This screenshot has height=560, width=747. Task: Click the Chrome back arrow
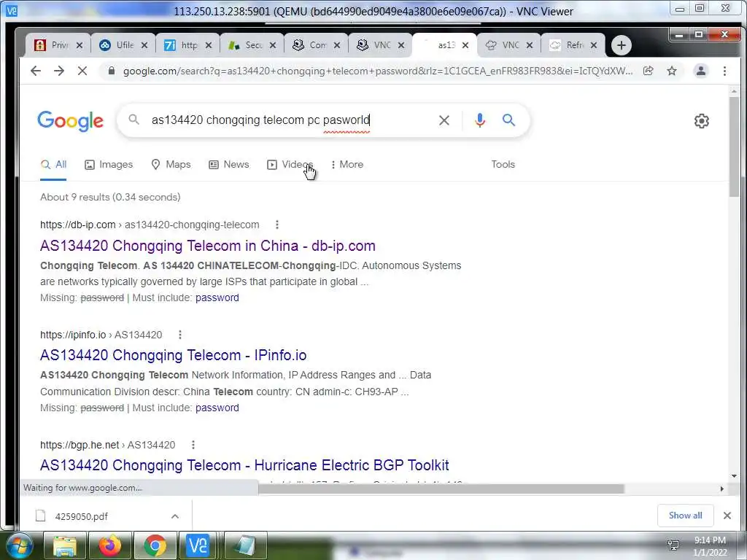point(35,71)
